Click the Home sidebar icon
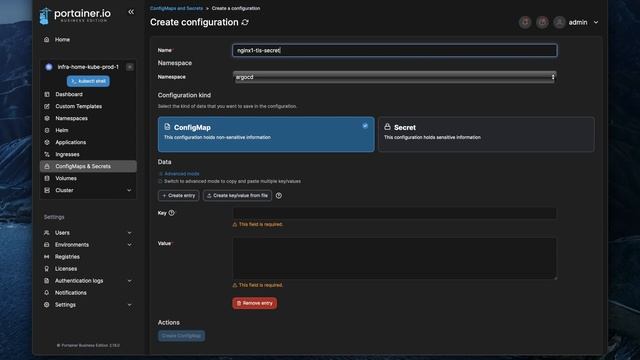 point(47,40)
